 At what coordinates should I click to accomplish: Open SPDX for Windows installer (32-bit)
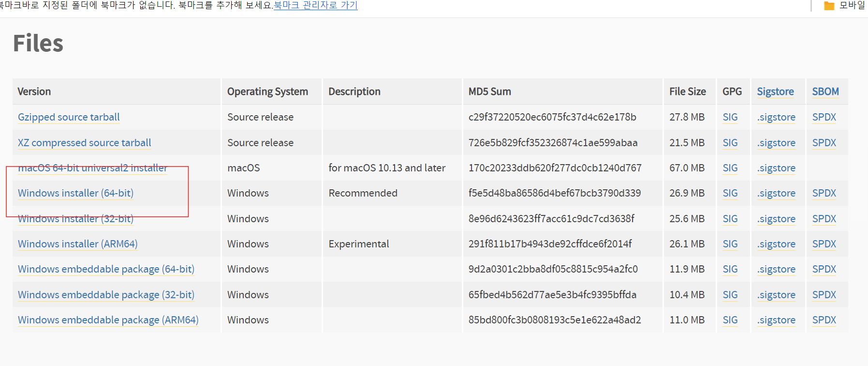tap(824, 219)
